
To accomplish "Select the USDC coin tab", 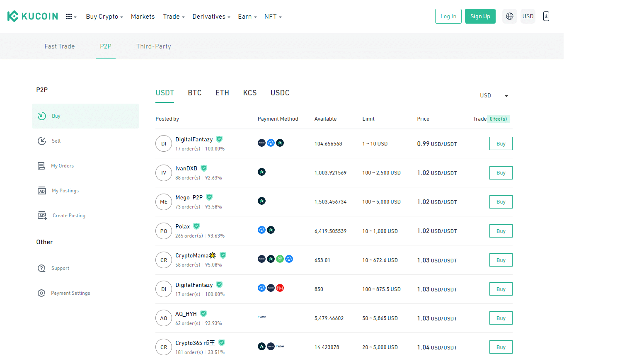I will [x=280, y=93].
